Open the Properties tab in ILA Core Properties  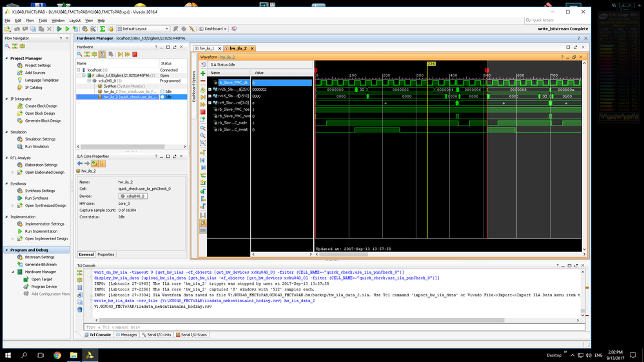[x=106, y=254]
